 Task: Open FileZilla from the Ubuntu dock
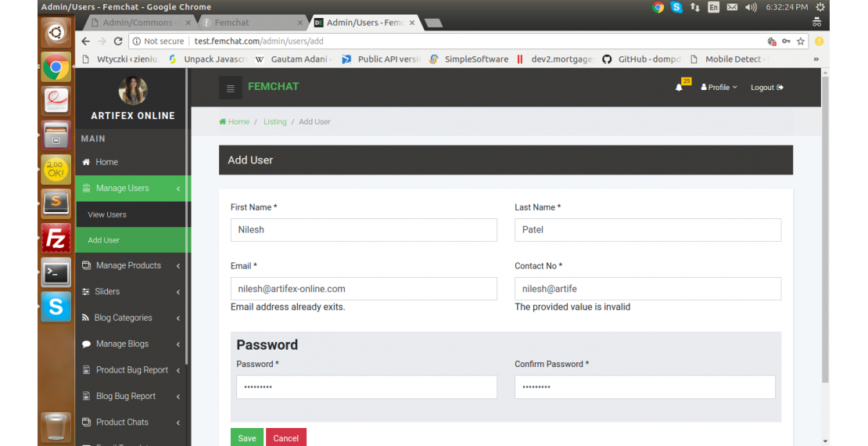[x=56, y=239]
